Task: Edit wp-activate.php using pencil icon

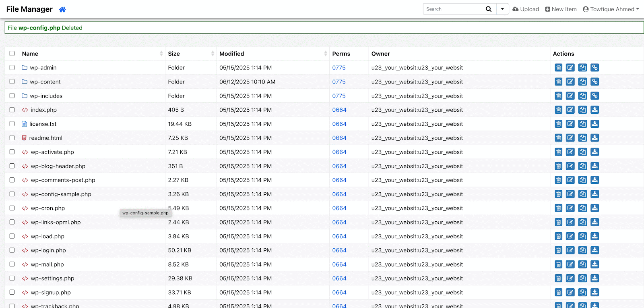Action: click(x=570, y=152)
